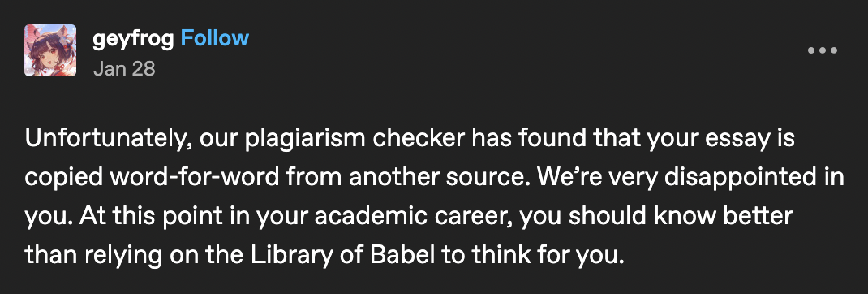Screen dimensions: 868x294
Task: Follow the geyfrog blog
Action: 215,38
